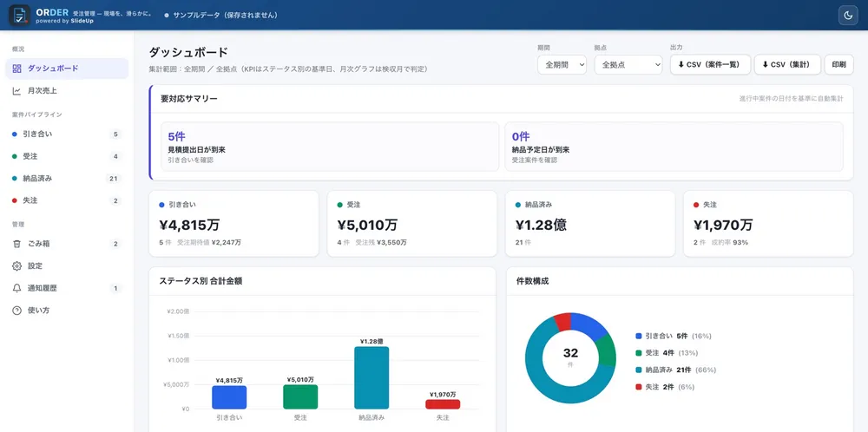Image resolution: width=868 pixels, height=432 pixels.
Task: Click the red 失注 bar in chart
Action: pos(443,404)
